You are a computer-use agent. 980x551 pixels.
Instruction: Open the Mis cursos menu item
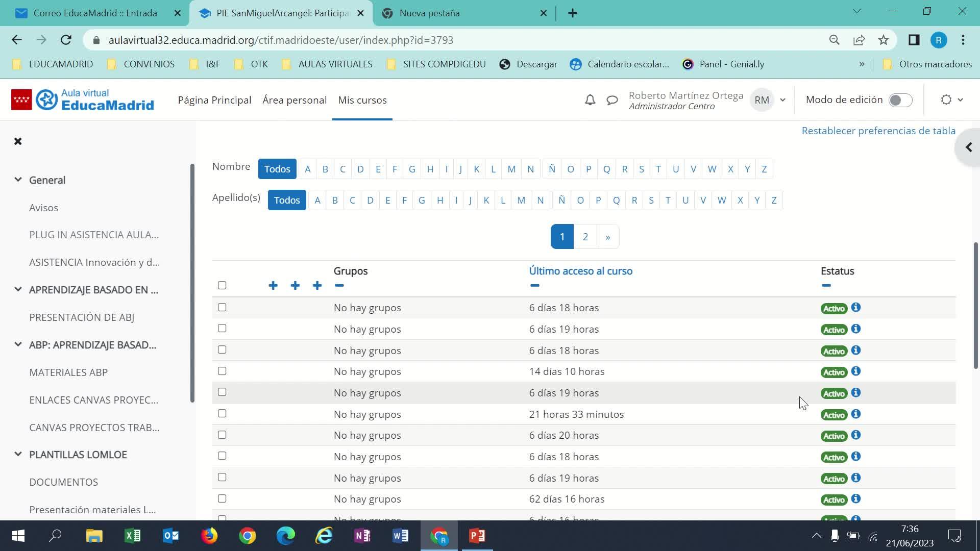(x=362, y=100)
